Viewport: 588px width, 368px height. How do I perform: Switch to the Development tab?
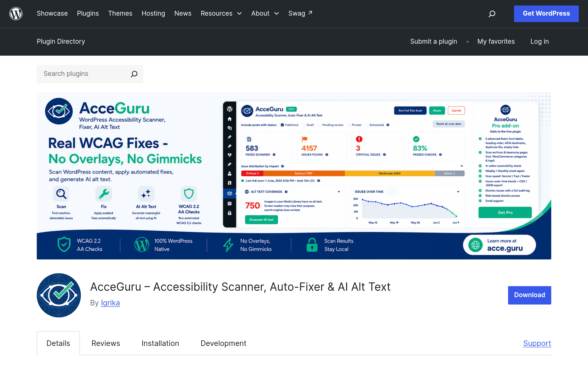pyautogui.click(x=223, y=343)
